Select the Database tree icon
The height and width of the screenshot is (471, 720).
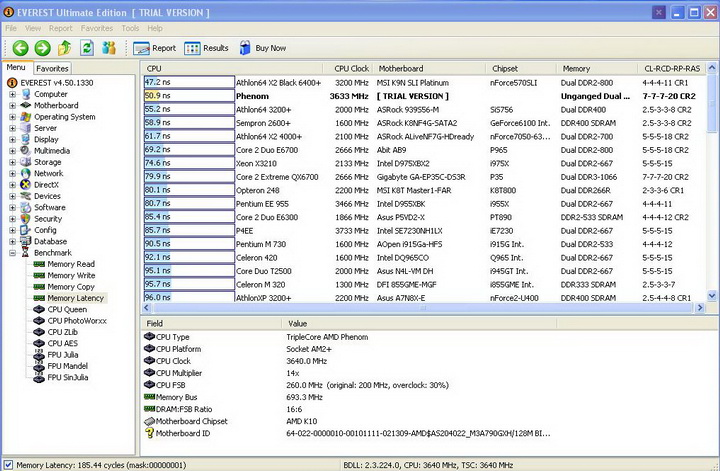(x=26, y=241)
